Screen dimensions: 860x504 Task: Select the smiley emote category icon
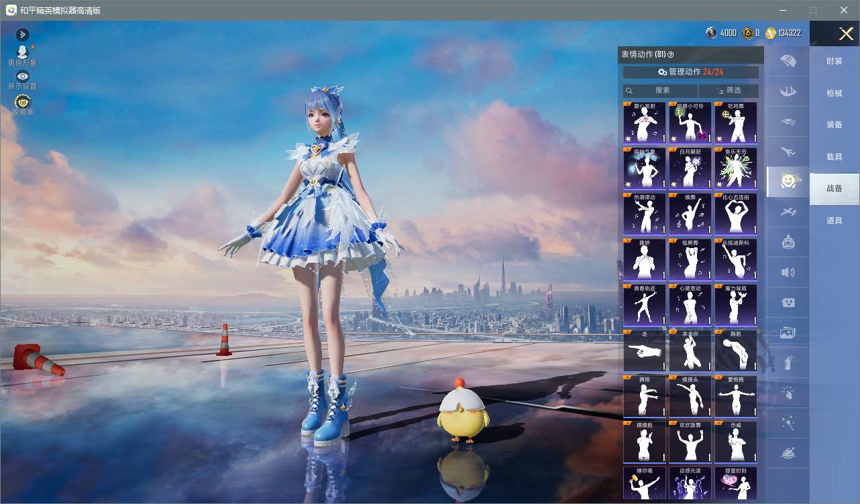pyautogui.click(x=788, y=181)
